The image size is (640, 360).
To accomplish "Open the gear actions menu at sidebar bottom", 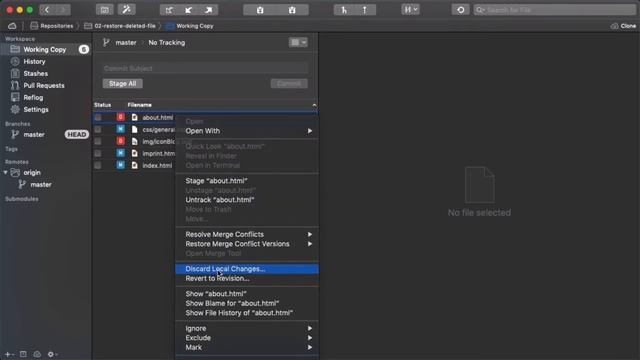I will pyautogui.click(x=52, y=354).
